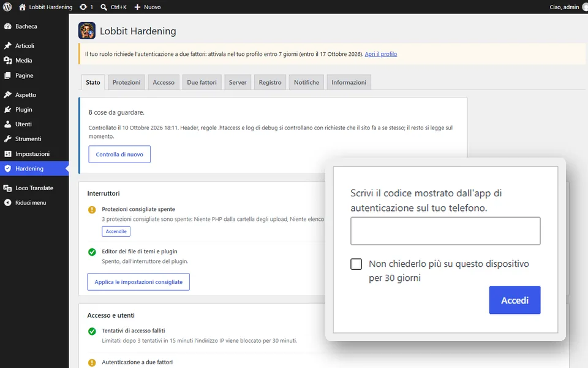Open the Notifiche tab
Image resolution: width=588 pixels, height=368 pixels.
click(x=306, y=82)
